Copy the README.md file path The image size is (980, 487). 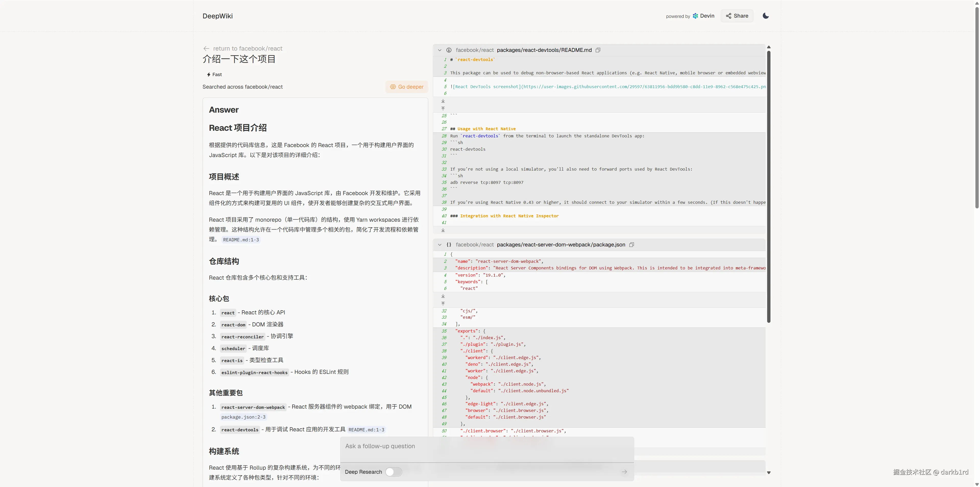tap(598, 50)
